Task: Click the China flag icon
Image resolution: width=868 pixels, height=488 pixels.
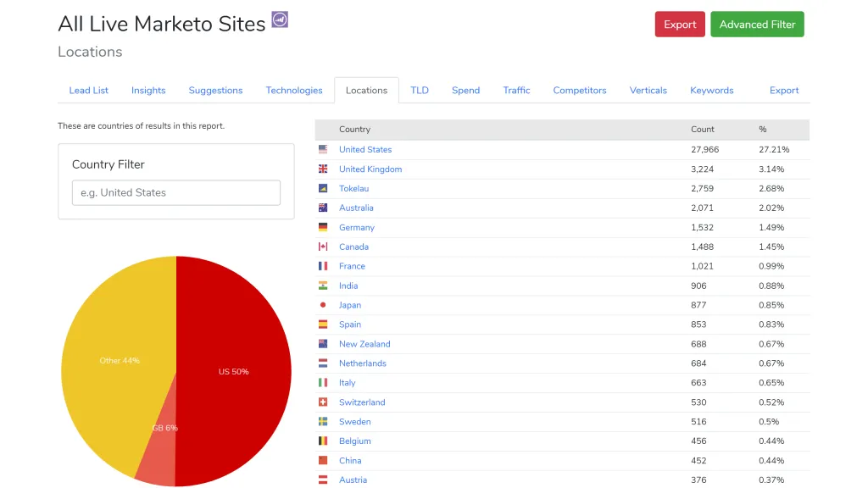Action: (x=323, y=460)
